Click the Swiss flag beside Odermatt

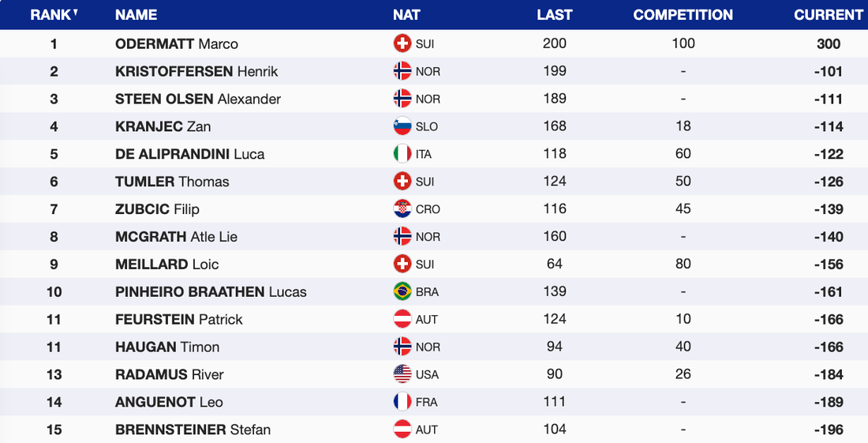pyautogui.click(x=402, y=44)
